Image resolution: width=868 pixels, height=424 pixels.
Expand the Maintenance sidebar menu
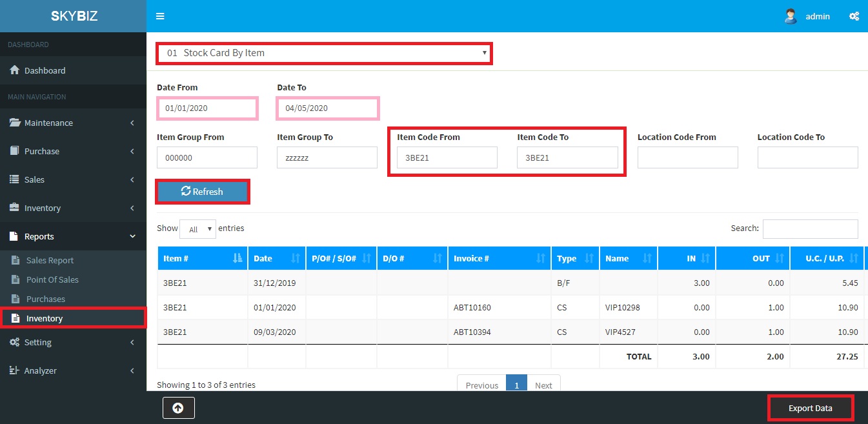point(73,123)
